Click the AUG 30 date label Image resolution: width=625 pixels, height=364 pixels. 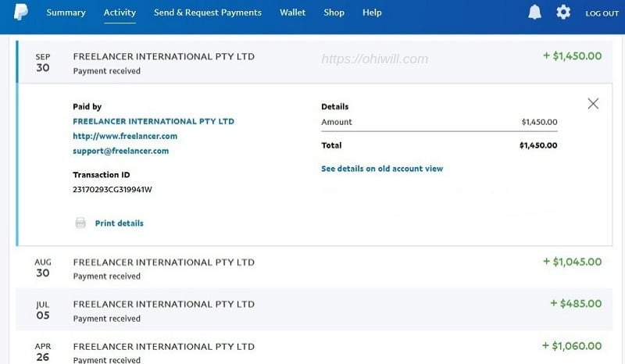pyautogui.click(x=43, y=268)
